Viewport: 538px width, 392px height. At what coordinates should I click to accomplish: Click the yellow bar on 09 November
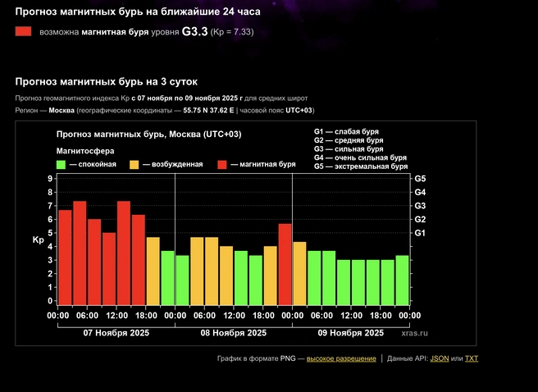299,273
